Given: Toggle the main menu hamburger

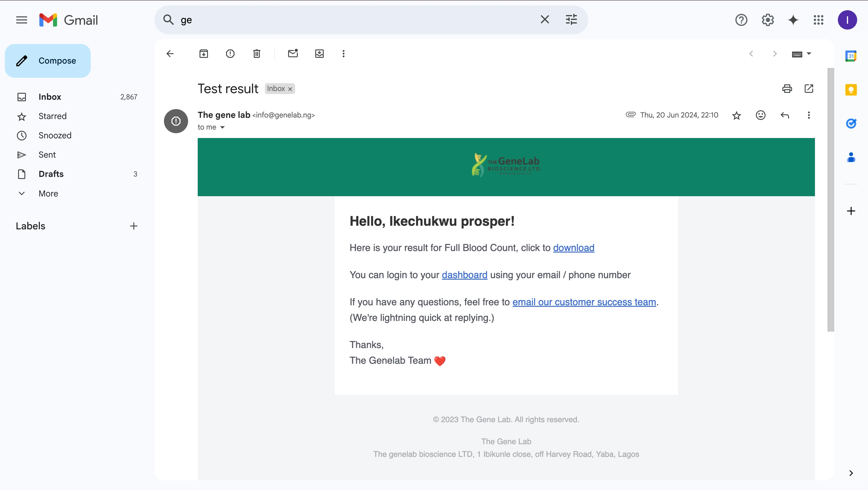Looking at the screenshot, I should click(x=22, y=20).
